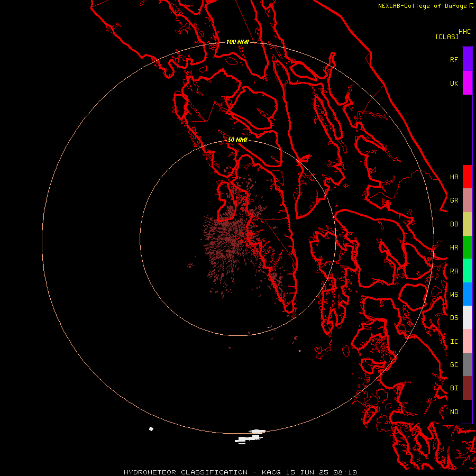Click the ND black legend swatch
The image size is (476, 476).
click(x=467, y=411)
